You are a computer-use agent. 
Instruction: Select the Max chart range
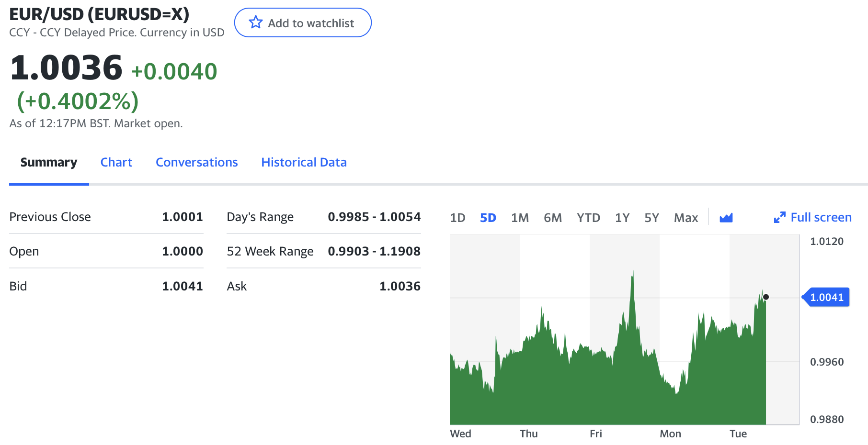click(686, 218)
